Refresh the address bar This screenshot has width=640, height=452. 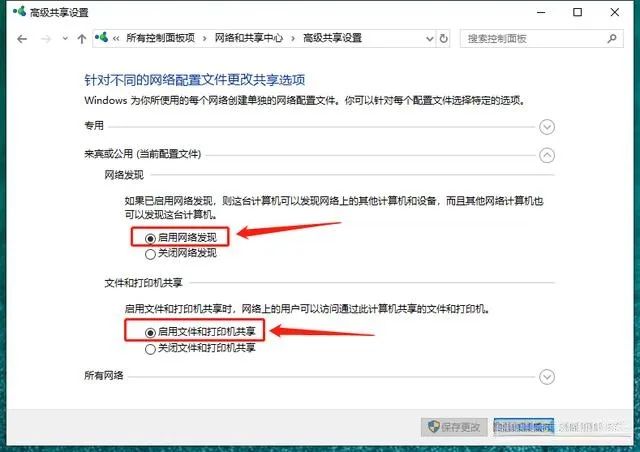[443, 39]
